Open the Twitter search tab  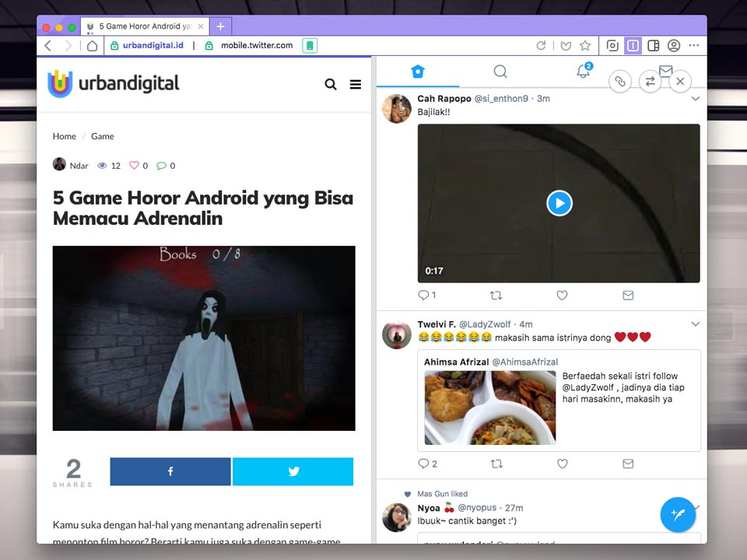coord(500,72)
